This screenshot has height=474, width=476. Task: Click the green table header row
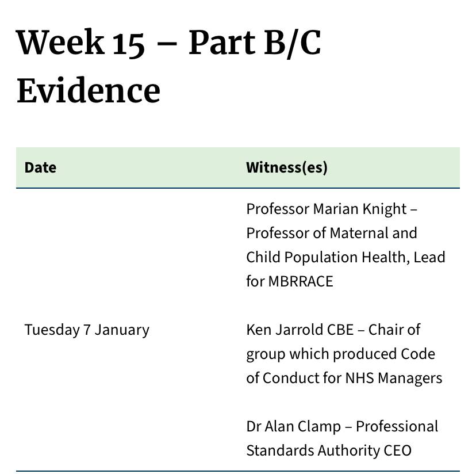238,167
